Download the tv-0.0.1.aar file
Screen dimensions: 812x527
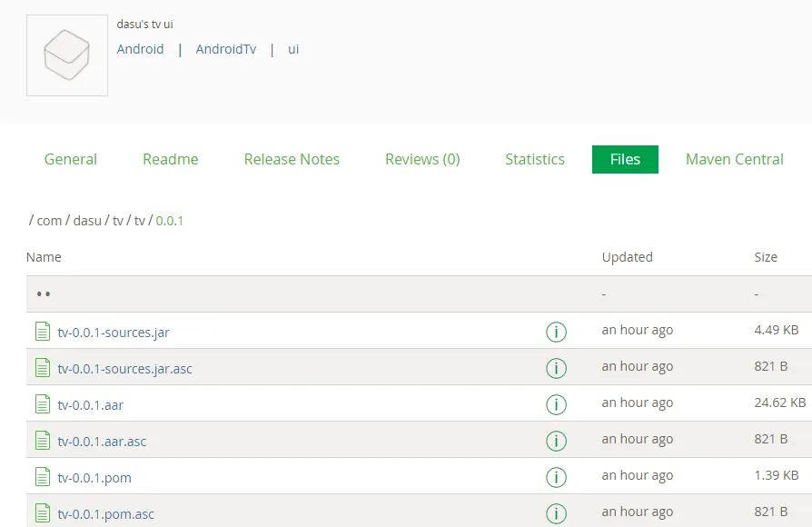tap(91, 404)
